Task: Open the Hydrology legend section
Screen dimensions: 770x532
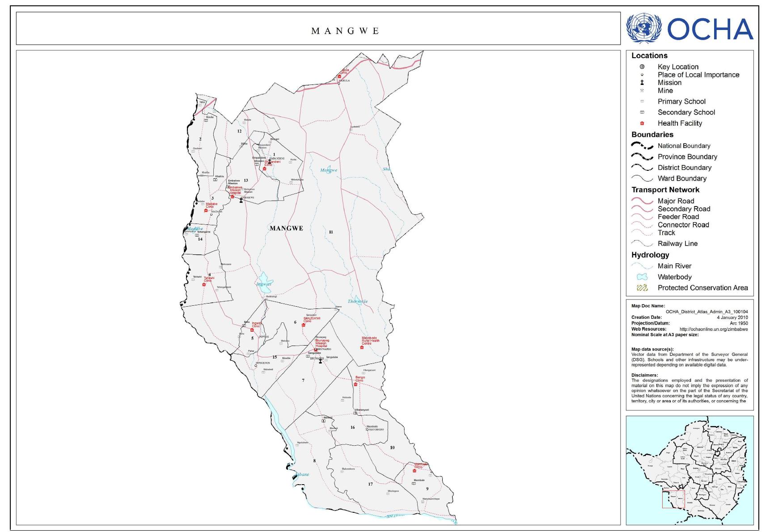Action: click(x=649, y=255)
